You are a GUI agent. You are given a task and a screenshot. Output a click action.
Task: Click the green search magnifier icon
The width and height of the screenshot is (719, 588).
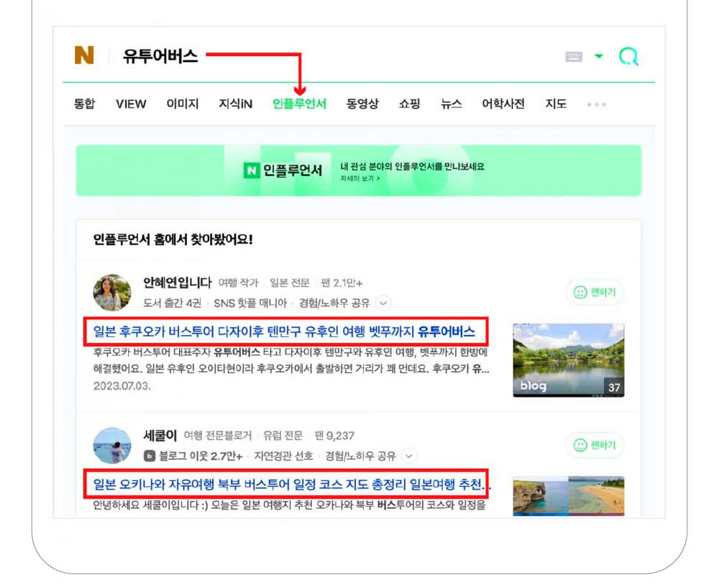pos(628,57)
